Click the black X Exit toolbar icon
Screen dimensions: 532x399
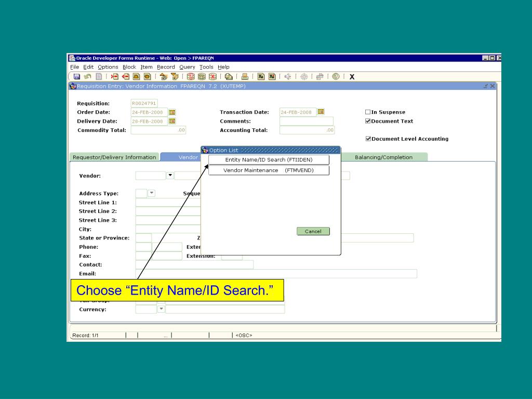pyautogui.click(x=352, y=77)
